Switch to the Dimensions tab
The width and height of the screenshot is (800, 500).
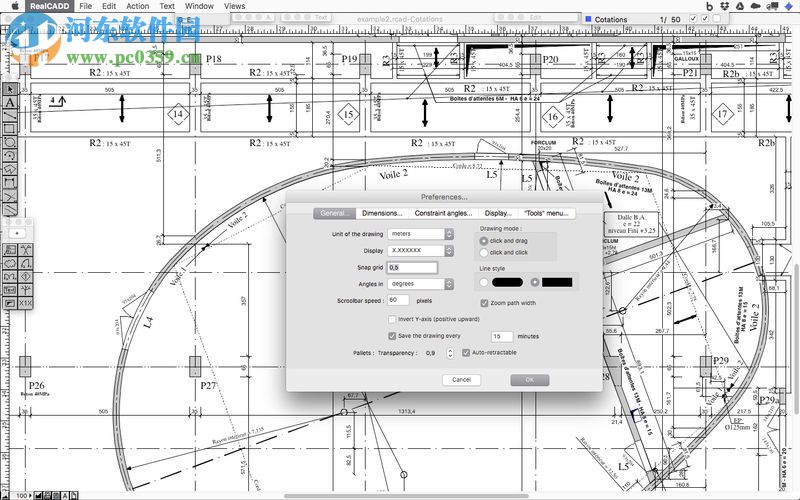pos(382,213)
